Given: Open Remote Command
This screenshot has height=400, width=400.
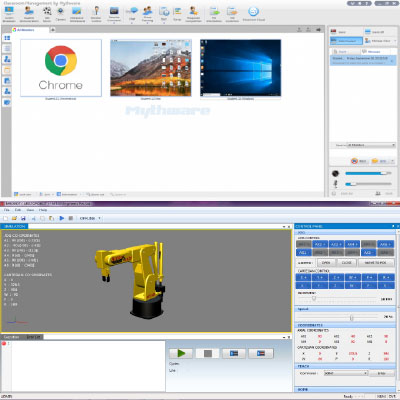Looking at the screenshot, I should [114, 14].
